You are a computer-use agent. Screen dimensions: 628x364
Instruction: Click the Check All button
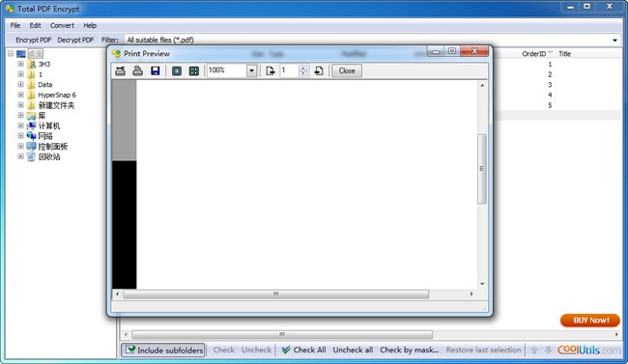point(303,350)
